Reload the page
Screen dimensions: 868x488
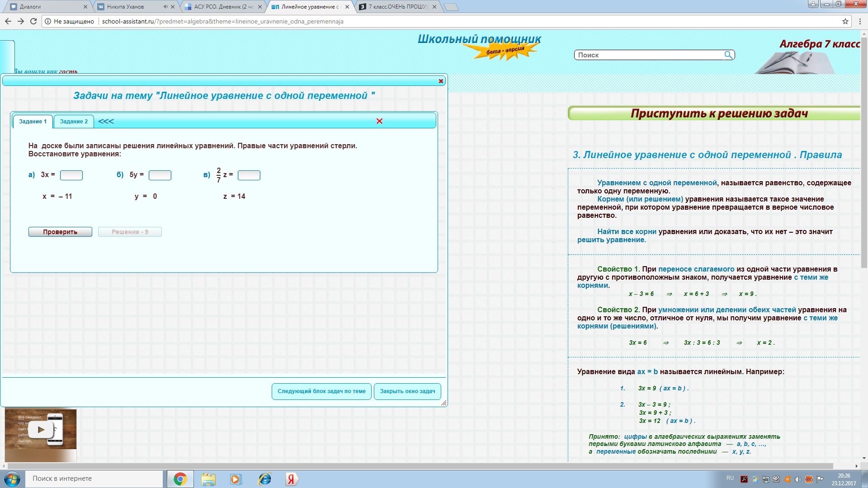click(x=33, y=21)
